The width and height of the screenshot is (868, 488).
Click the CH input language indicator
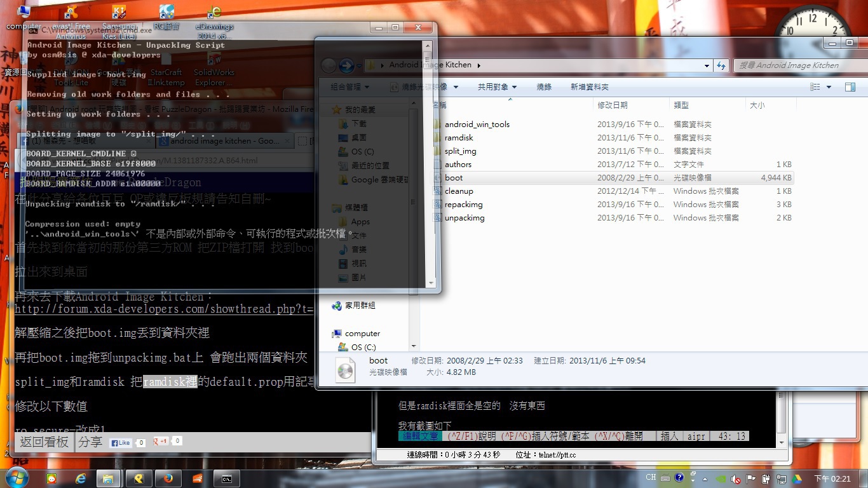651,478
